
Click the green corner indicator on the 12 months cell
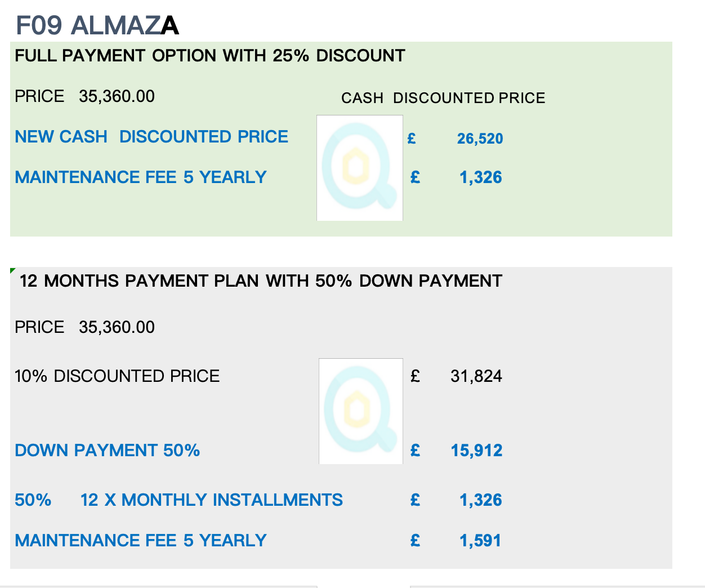[12, 270]
